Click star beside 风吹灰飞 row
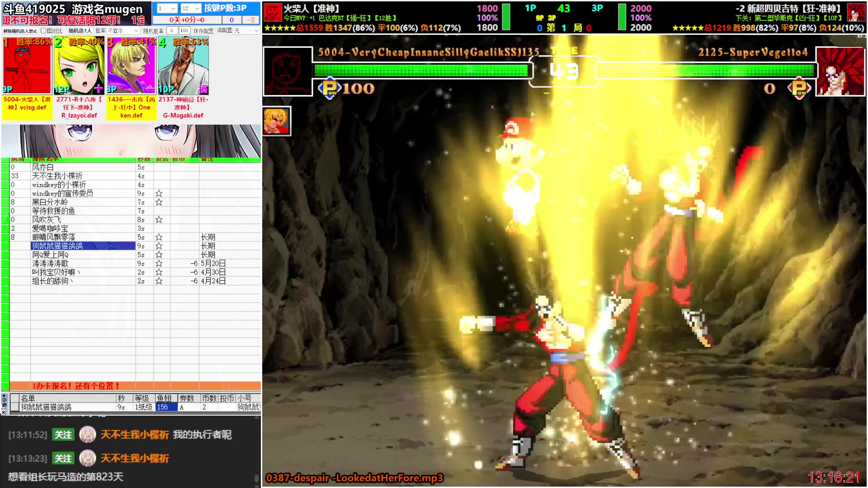Viewport: 868px width, 488px height. 159,220
